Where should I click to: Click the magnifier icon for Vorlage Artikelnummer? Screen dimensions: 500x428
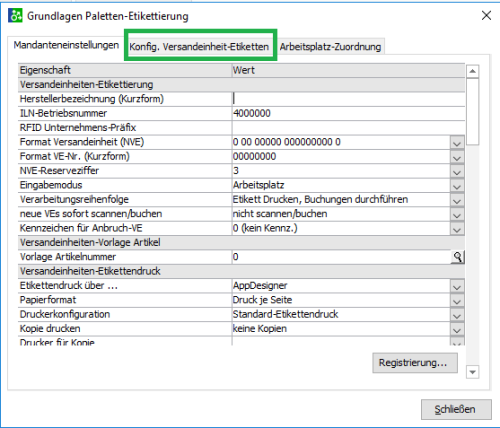coord(457,257)
